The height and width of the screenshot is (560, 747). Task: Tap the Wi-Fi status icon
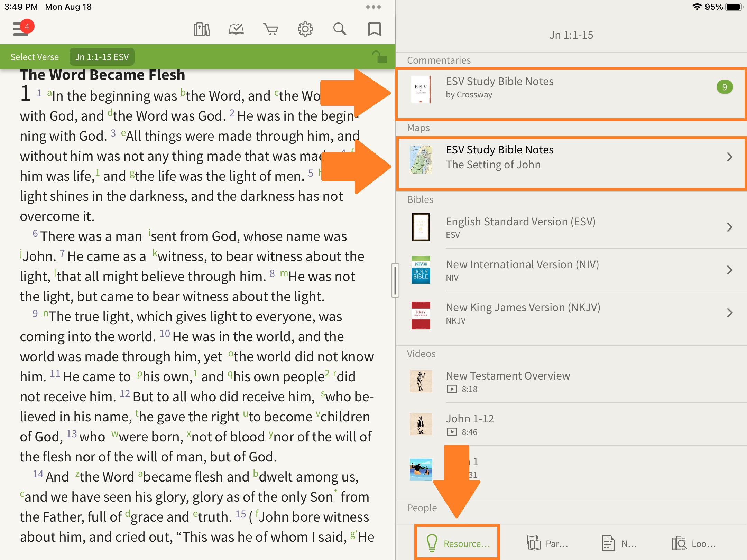(697, 7)
